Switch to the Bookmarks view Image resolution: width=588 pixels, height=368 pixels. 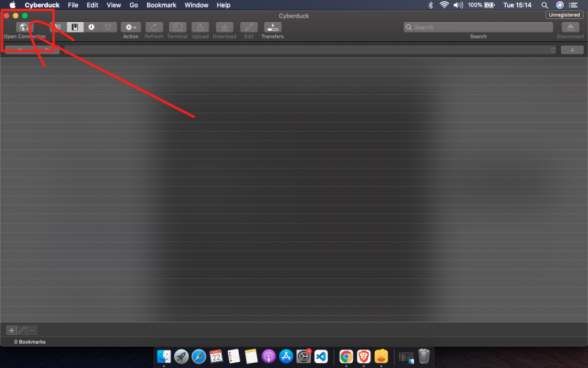pyautogui.click(x=75, y=27)
